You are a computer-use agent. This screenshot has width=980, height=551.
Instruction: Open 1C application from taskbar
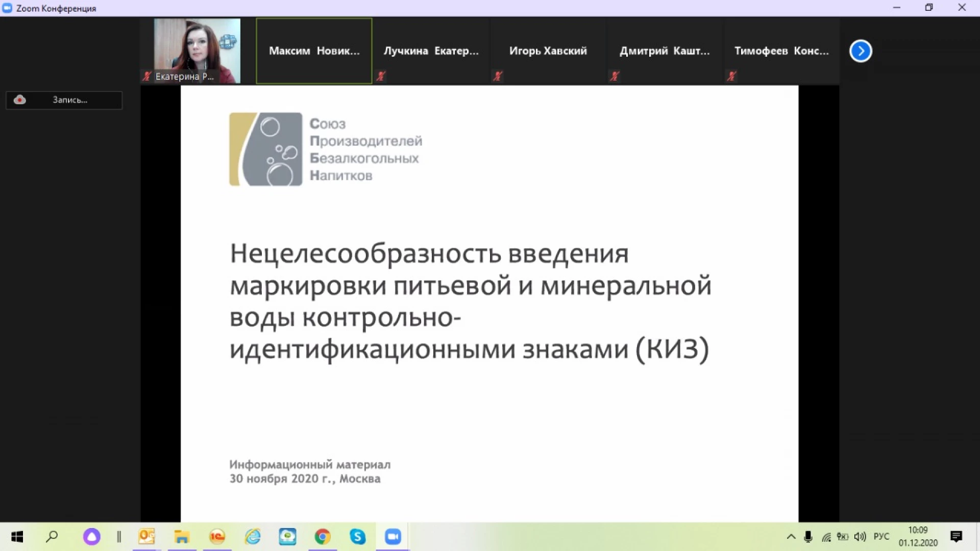(217, 537)
